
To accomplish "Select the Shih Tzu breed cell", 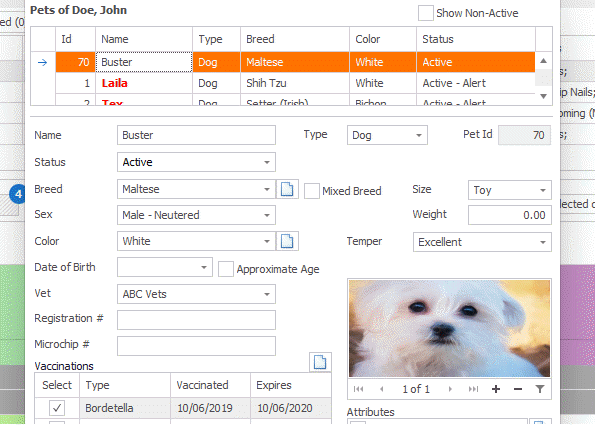I will 295,83.
